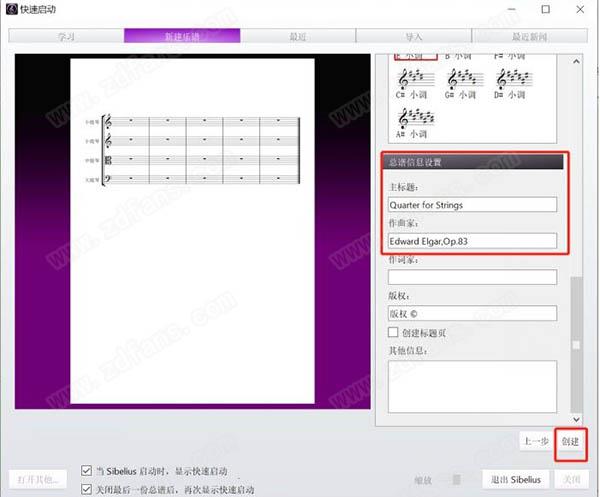600x497 pixels.
Task: Click the settings panel scroll-down arrow
Action: click(576, 419)
